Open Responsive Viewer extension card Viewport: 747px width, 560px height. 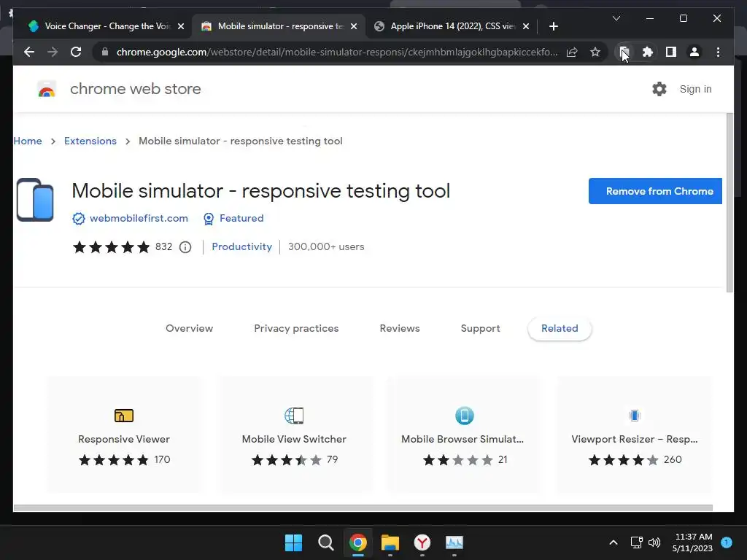[x=124, y=435]
